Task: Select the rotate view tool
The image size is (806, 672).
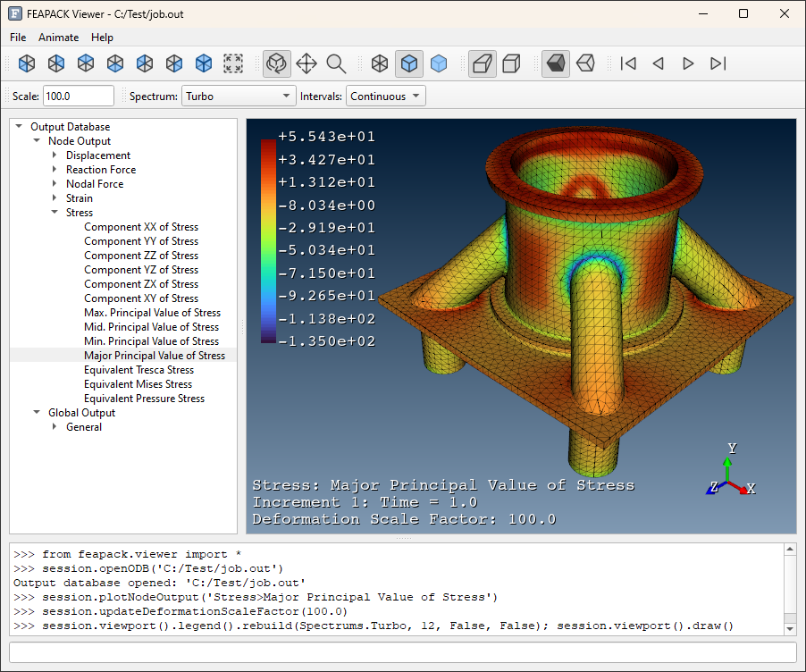Action: (276, 63)
